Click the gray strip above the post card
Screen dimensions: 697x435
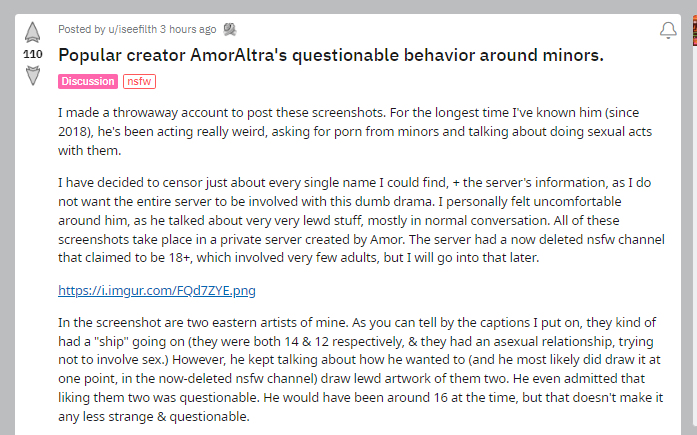[x=347, y=6]
